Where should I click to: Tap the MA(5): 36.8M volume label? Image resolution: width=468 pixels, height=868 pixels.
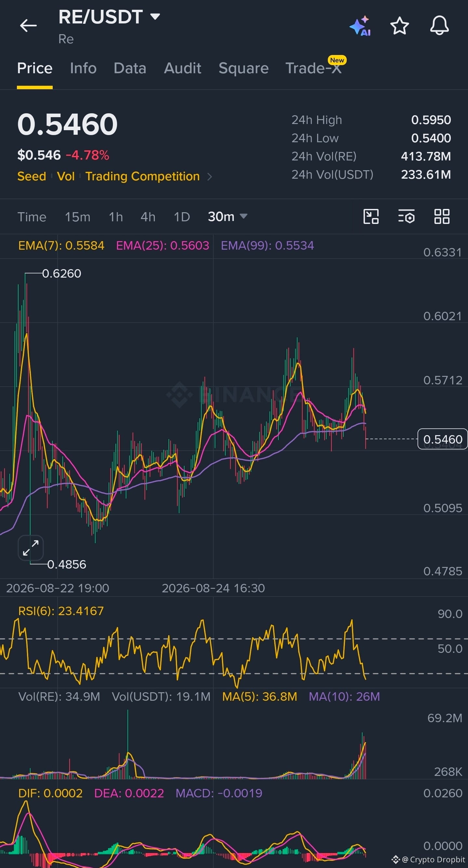(260, 696)
